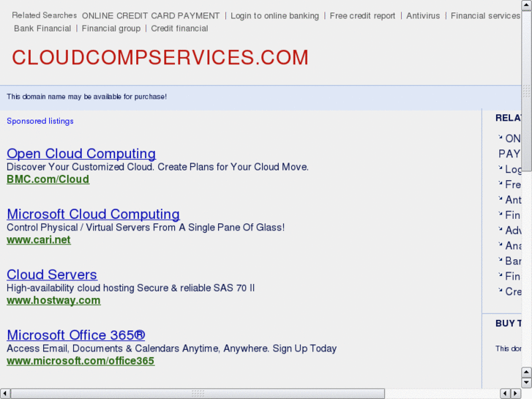The height and width of the screenshot is (399, 532).
Task: Click the vertical scrollbar down arrow at bottom
Action: 527,383
